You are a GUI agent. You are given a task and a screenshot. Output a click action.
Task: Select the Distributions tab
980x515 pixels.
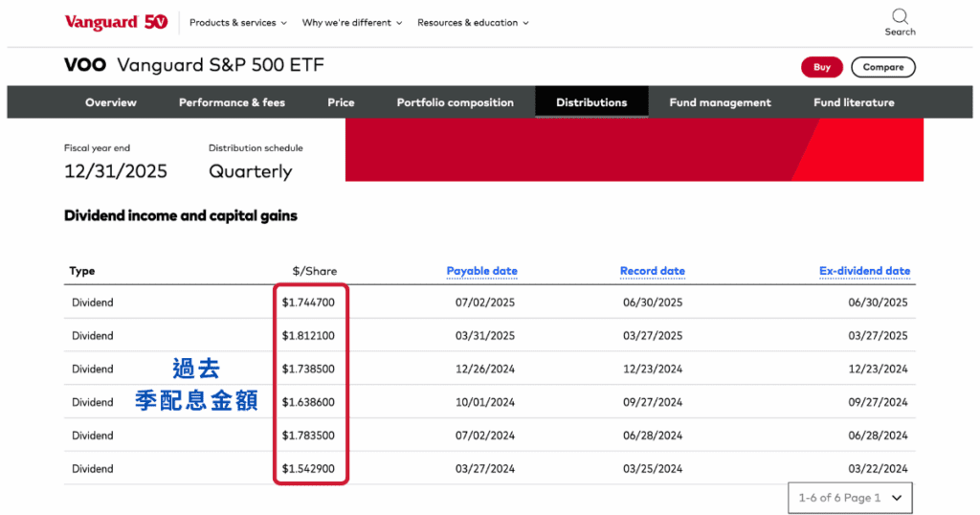pyautogui.click(x=591, y=102)
